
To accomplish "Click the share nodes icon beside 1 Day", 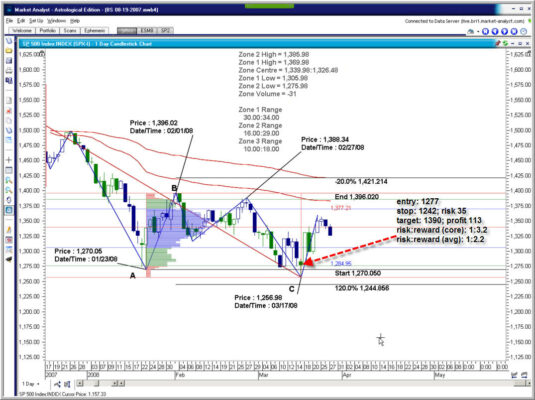I will point(57,384).
